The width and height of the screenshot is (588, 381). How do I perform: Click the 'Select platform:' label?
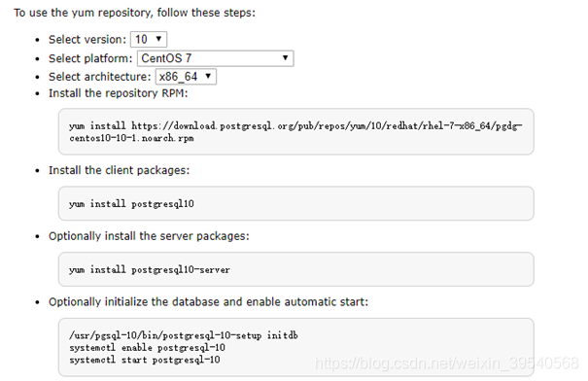[x=90, y=58]
